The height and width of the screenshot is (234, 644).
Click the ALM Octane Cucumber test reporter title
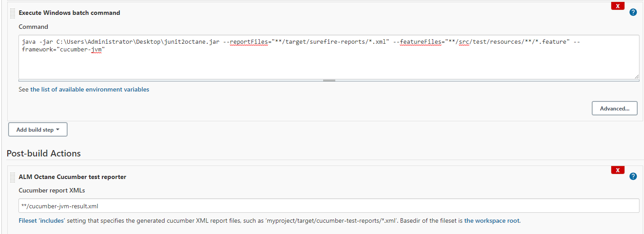73,177
